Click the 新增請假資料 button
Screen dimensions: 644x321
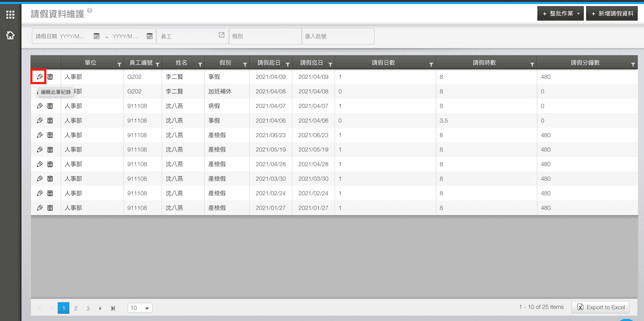(612, 14)
